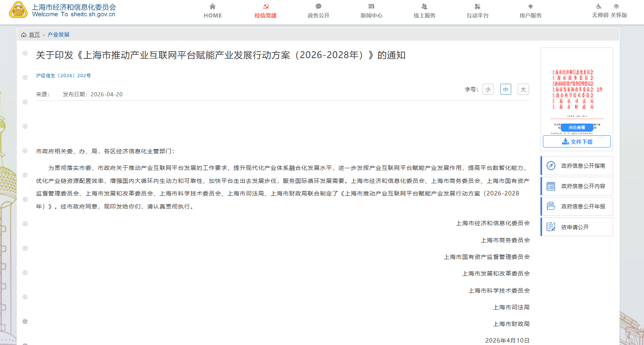Open 产业发展 breadcrumb link
Screen dimensions: 644x345
coord(58,35)
